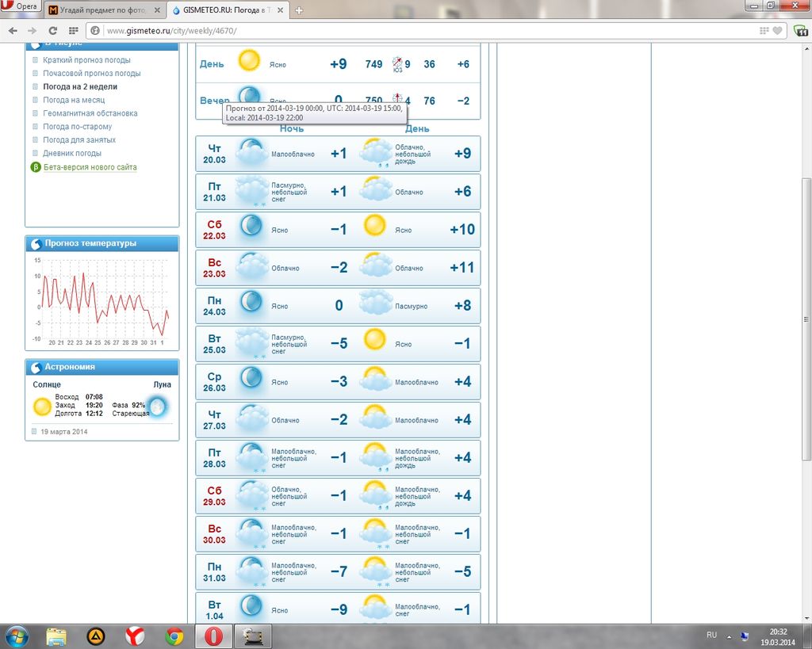Open 'Почасовой прогноз погоды' link
The height and width of the screenshot is (649, 812).
pyautogui.click(x=91, y=74)
